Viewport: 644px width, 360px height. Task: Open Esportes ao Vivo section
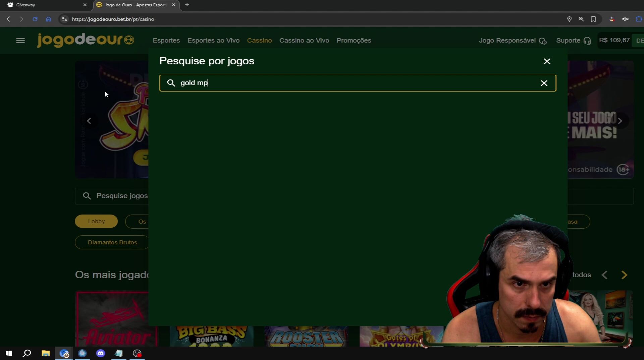[213, 41]
